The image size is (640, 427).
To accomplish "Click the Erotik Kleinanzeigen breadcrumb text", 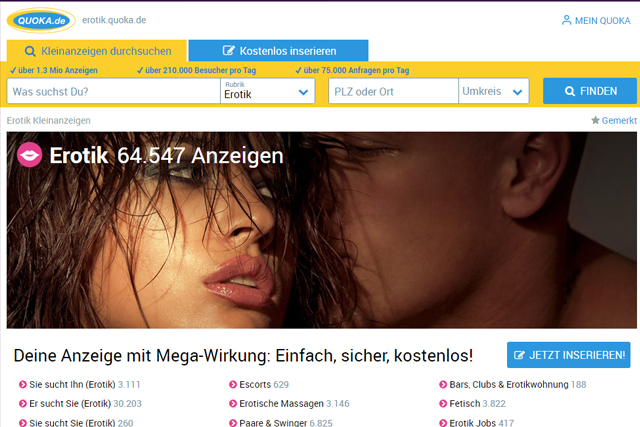I will point(49,120).
